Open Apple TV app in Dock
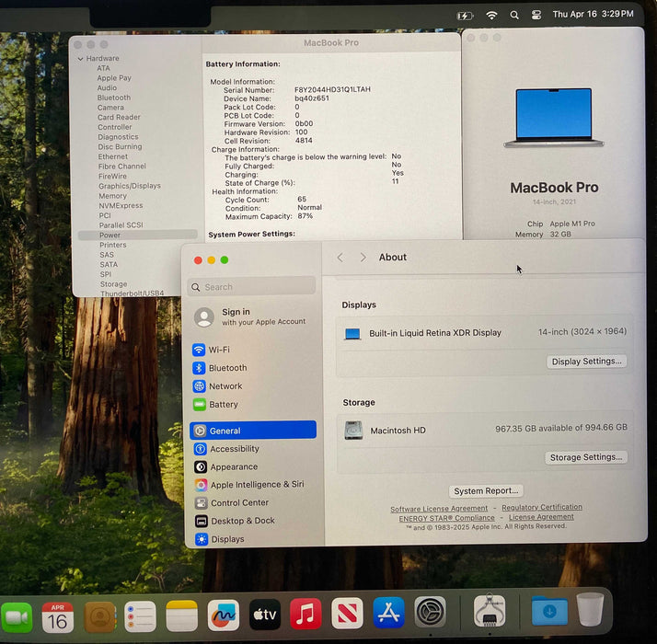The height and width of the screenshot is (644, 657). point(265,615)
